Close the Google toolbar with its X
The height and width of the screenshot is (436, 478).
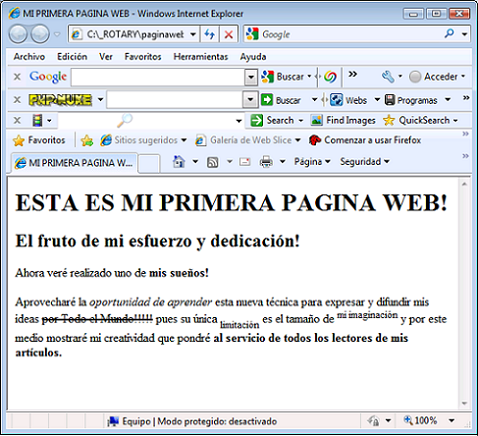pyautogui.click(x=17, y=77)
